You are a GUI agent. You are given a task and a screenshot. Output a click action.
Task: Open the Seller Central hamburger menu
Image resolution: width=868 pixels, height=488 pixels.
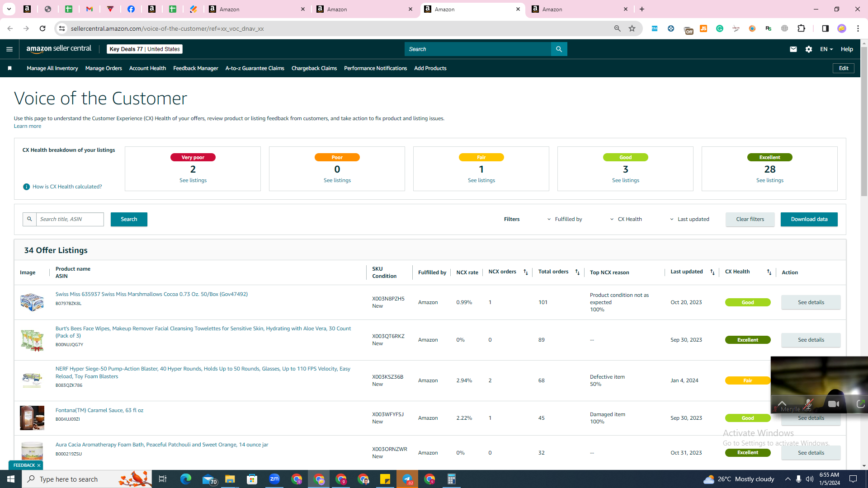click(9, 49)
